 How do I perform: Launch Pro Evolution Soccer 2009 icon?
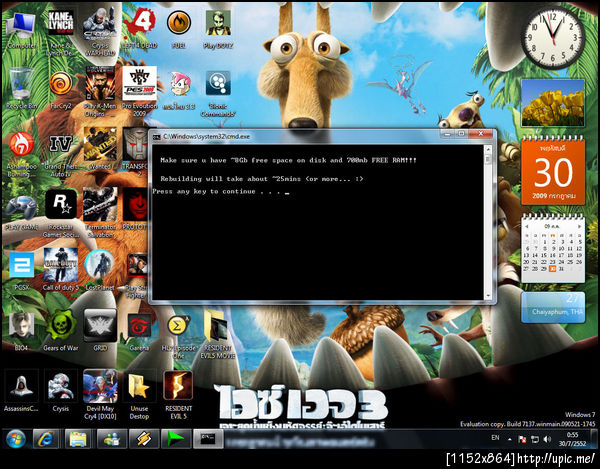tap(139, 92)
